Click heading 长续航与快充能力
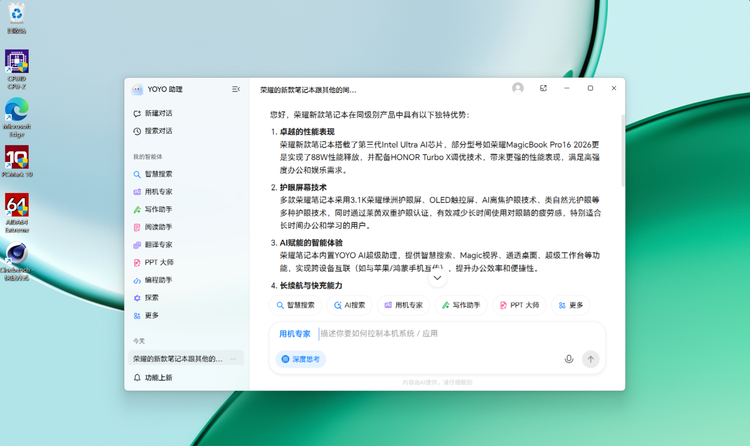Image resolution: width=750 pixels, height=446 pixels. (311, 286)
